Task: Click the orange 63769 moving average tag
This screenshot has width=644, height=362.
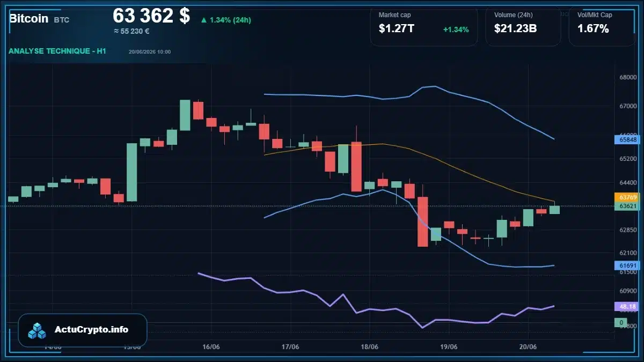Action: point(627,197)
